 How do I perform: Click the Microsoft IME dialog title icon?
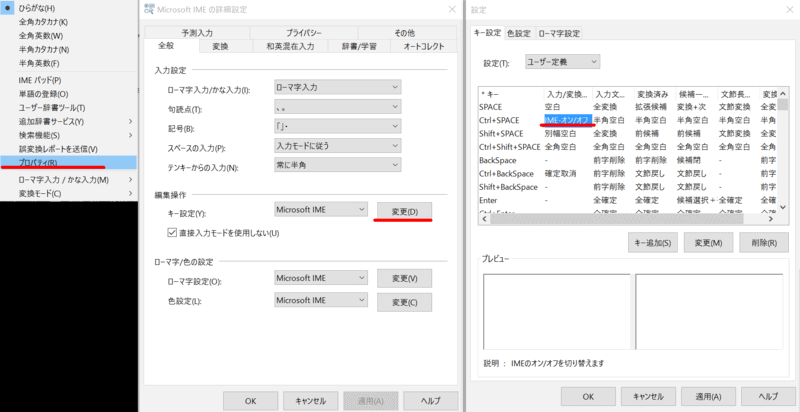click(x=150, y=10)
